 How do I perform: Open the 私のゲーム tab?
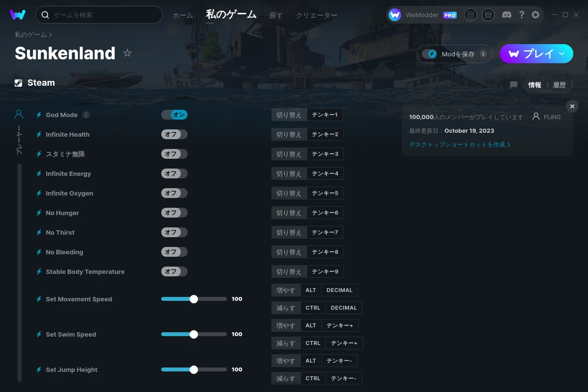(x=231, y=15)
